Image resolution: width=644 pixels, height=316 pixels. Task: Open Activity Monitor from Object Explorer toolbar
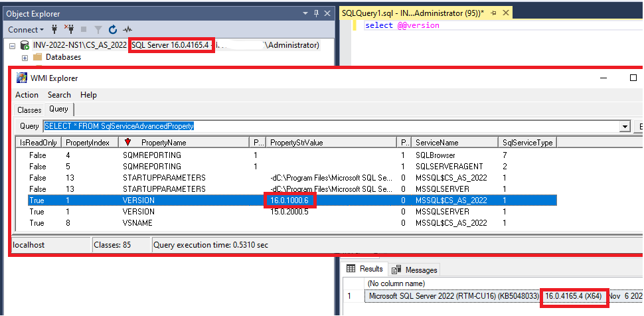127,30
